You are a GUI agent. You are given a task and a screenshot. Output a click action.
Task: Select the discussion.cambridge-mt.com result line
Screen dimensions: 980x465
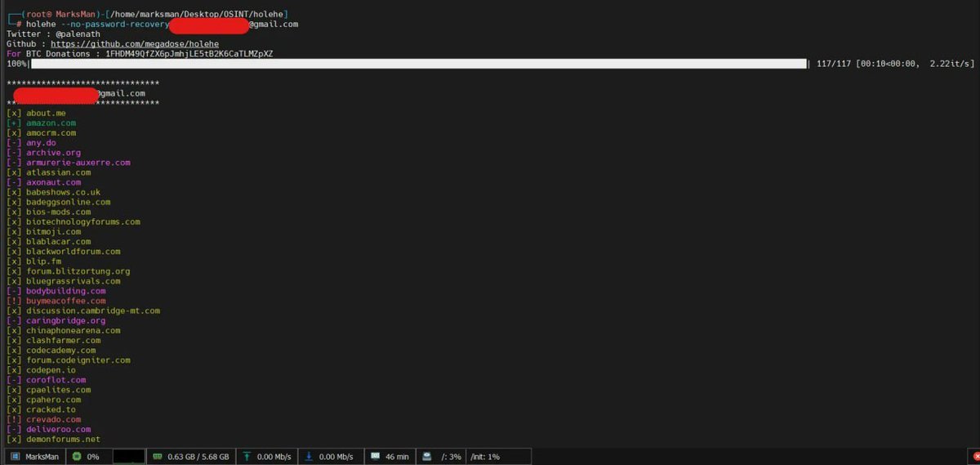pos(83,311)
